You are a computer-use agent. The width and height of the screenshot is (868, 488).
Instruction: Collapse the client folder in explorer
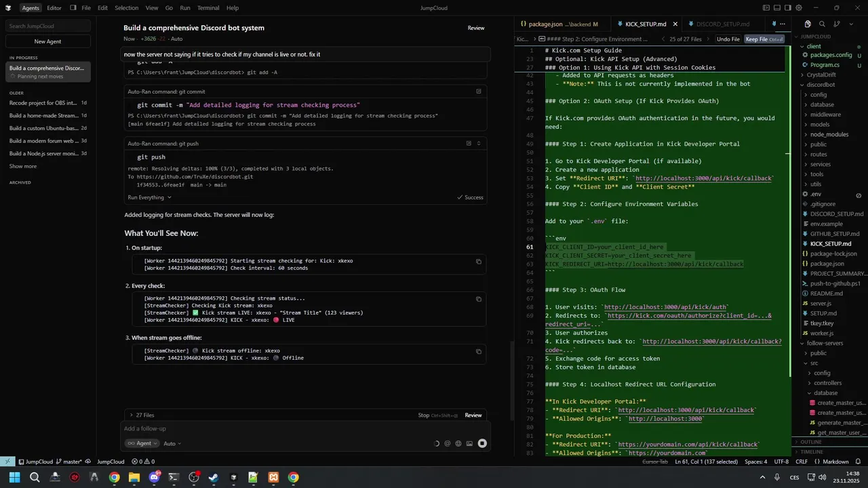pos(813,46)
